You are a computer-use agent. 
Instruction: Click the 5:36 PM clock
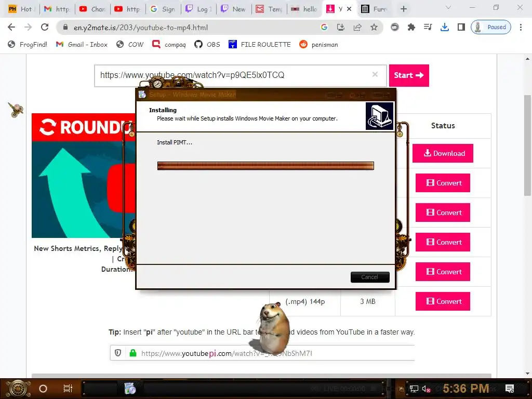pos(466,389)
